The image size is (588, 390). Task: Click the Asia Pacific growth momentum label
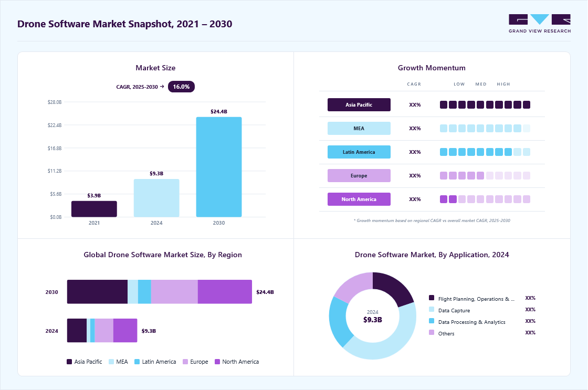tap(359, 104)
